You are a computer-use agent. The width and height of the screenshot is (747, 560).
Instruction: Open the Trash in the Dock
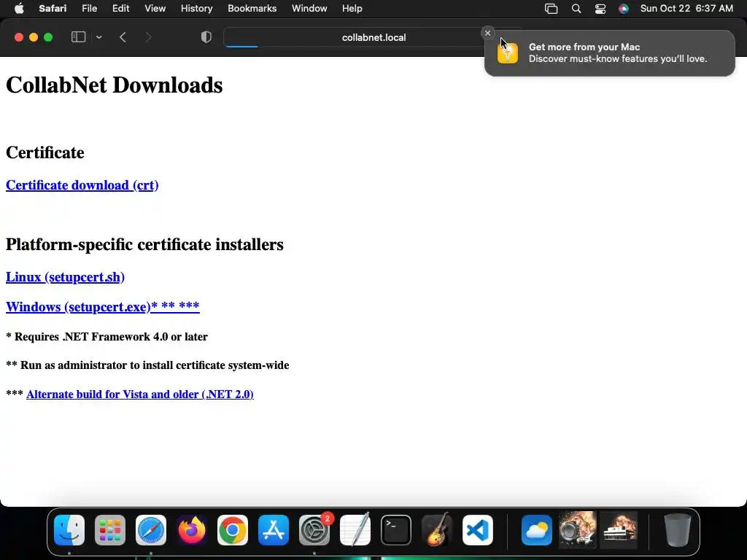pos(678,530)
